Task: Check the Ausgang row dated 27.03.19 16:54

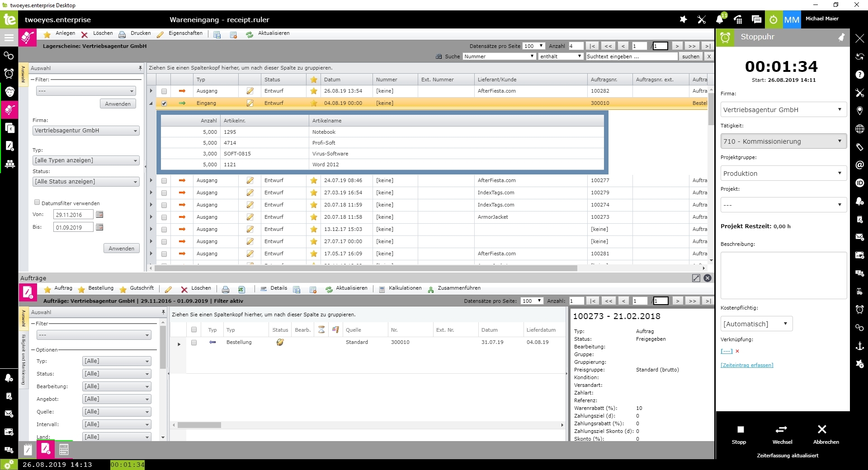Action: pos(164,193)
